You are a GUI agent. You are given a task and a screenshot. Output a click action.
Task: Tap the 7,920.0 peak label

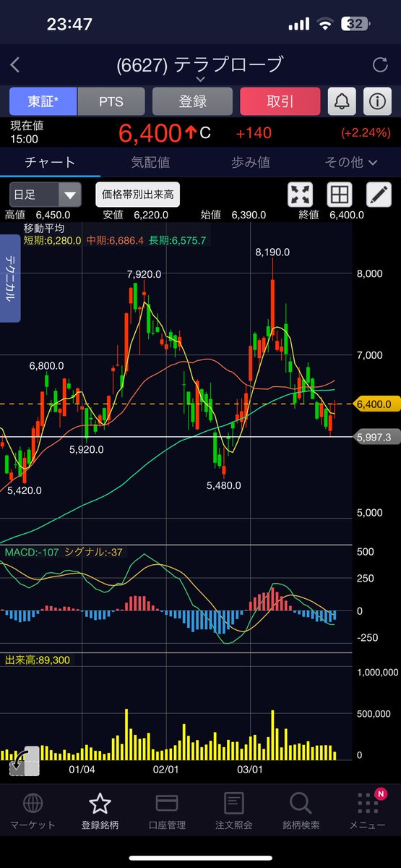click(145, 273)
